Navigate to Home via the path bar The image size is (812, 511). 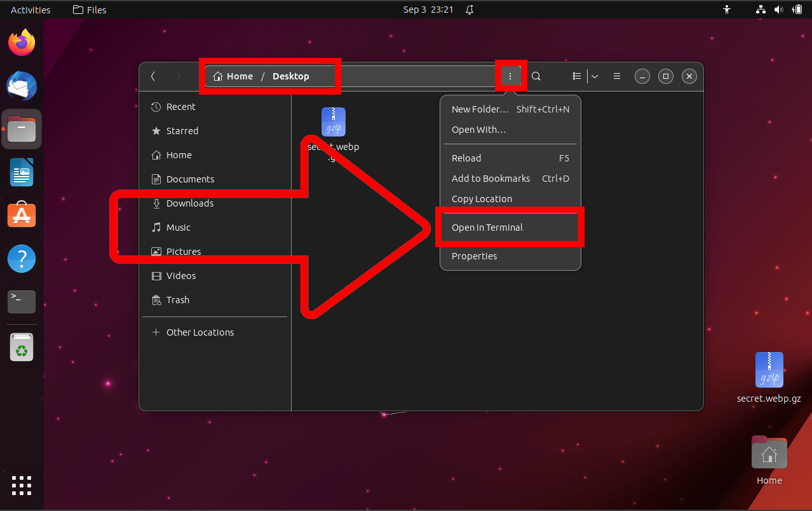click(233, 76)
